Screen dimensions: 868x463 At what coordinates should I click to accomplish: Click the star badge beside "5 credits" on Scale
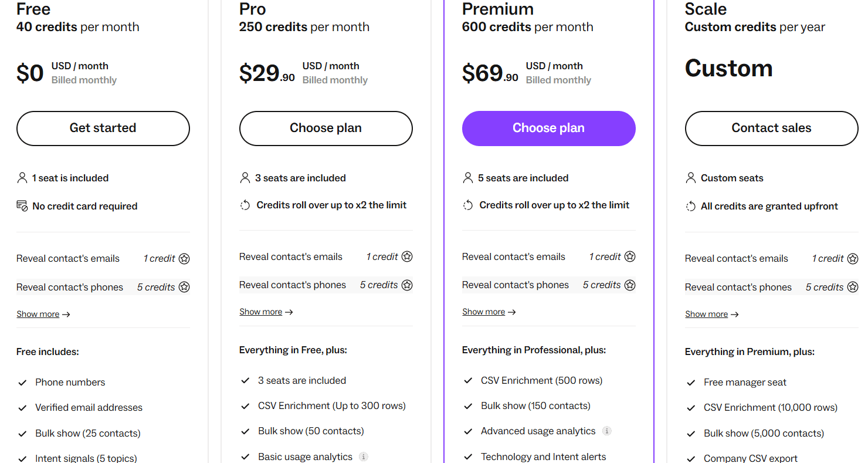click(853, 287)
